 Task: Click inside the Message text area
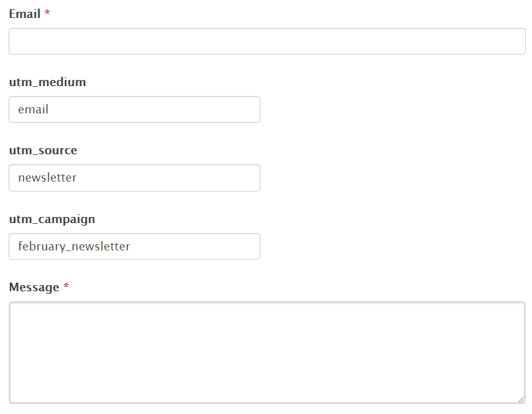[x=267, y=353]
